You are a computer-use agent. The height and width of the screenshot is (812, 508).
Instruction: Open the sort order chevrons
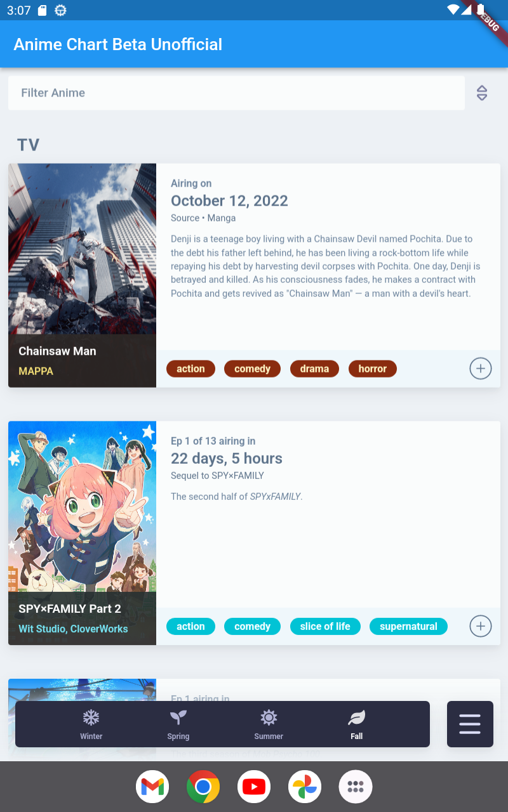(x=482, y=93)
